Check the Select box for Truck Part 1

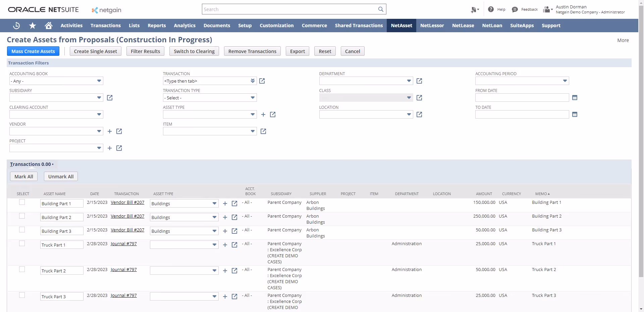pyautogui.click(x=22, y=243)
